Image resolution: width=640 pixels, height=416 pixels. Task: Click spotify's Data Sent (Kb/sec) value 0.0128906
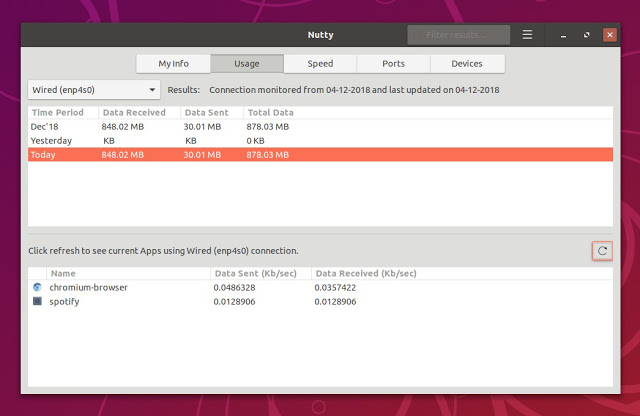click(234, 302)
